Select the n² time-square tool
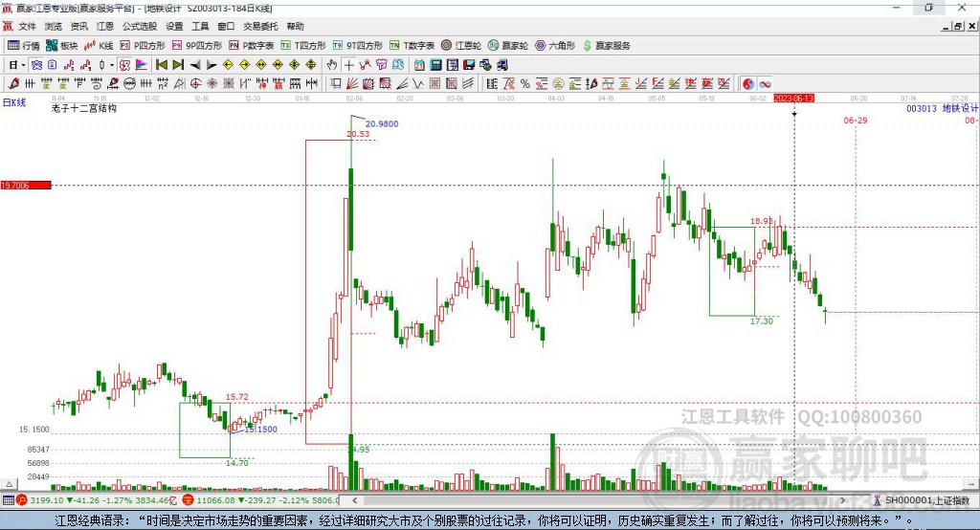Screen dimensions: 980x530 click(x=162, y=84)
